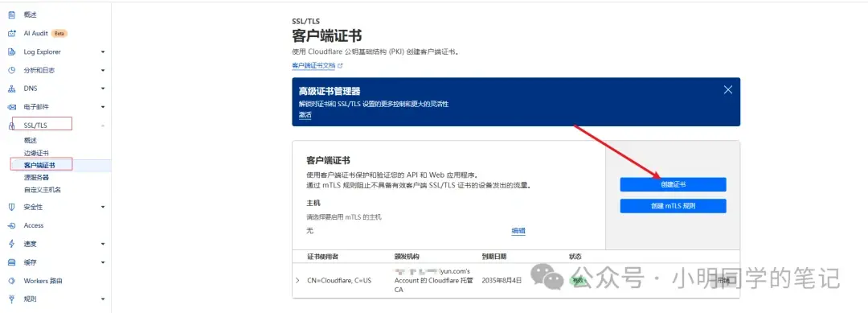
Task: Expand the analytics and logs menu arrow
Action: click(x=103, y=70)
